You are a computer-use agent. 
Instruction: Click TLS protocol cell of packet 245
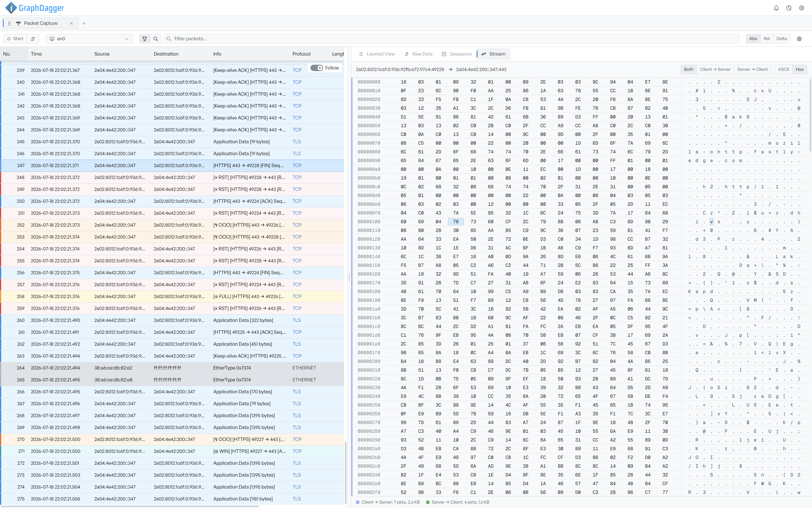click(x=297, y=142)
